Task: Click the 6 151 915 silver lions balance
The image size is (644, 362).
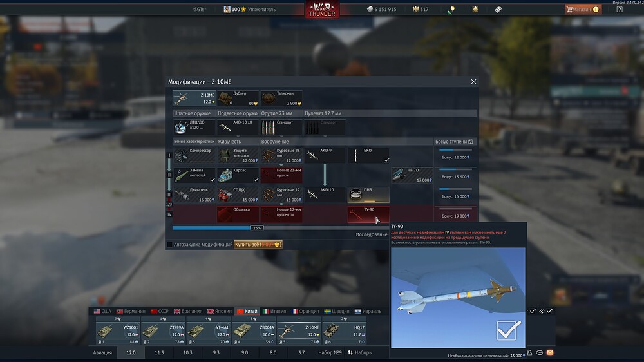Action: click(381, 9)
